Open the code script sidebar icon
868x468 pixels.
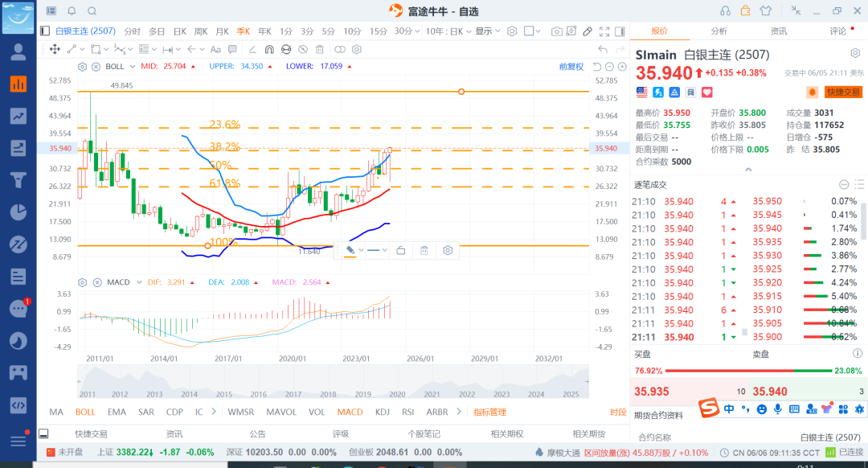click(x=18, y=404)
